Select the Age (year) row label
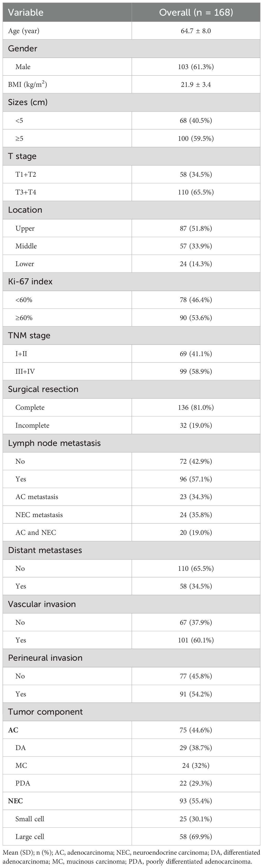Screen dimensions: 263x868 (24, 31)
